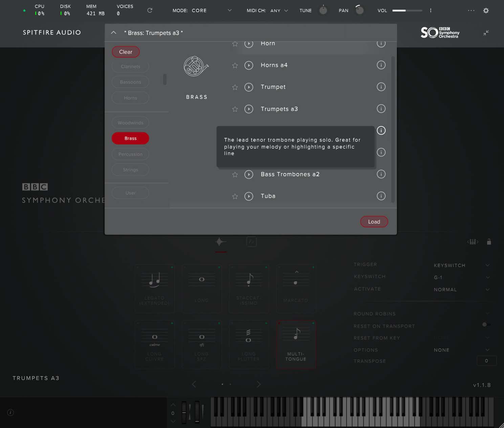The width and height of the screenshot is (504, 428).
Task: Open the Options None dropdown
Action: (x=462, y=350)
